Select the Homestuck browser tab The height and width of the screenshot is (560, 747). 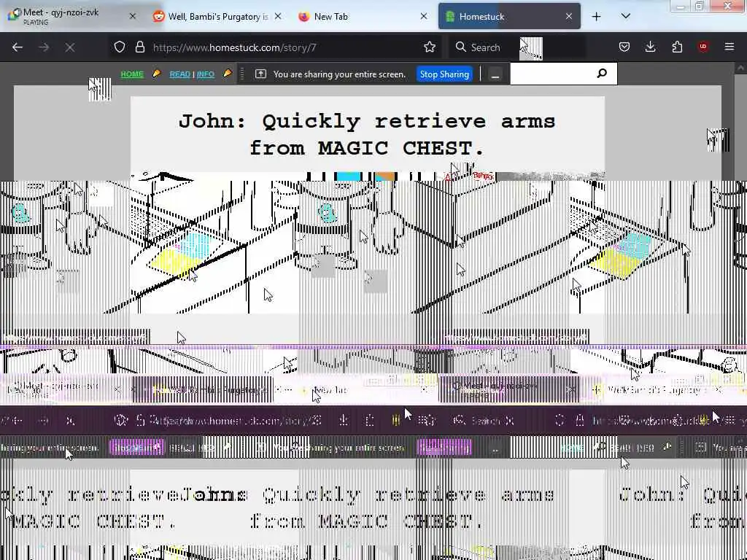508,16
